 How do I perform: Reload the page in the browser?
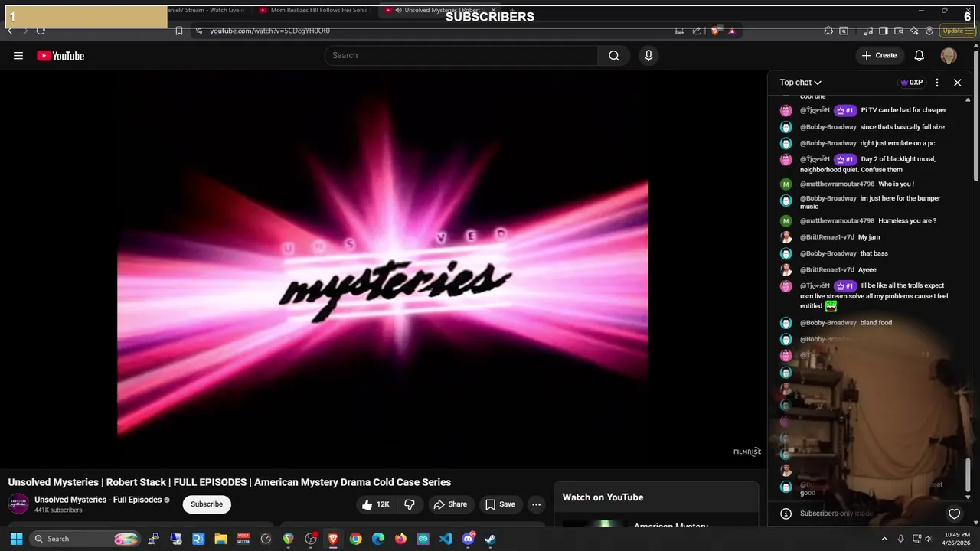[41, 31]
